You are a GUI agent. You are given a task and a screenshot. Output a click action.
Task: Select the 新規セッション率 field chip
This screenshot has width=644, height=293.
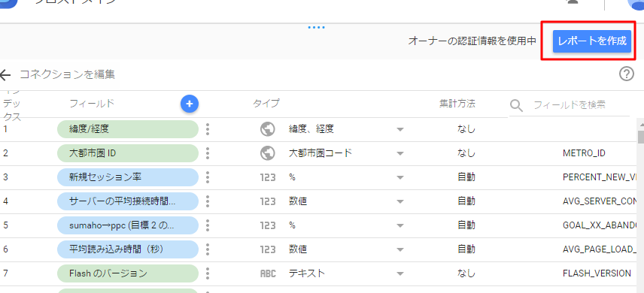(128, 177)
